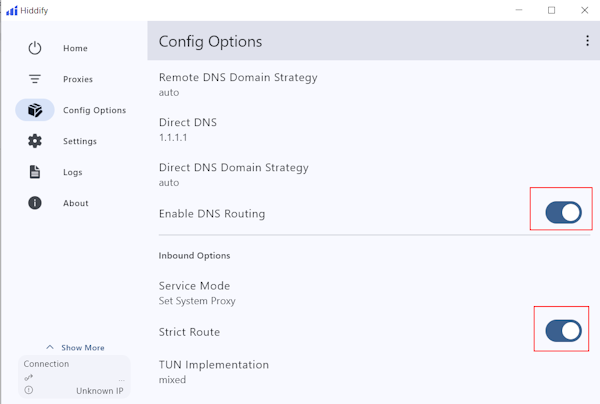
Task: Expand the Show More chevron
Action: tap(50, 348)
